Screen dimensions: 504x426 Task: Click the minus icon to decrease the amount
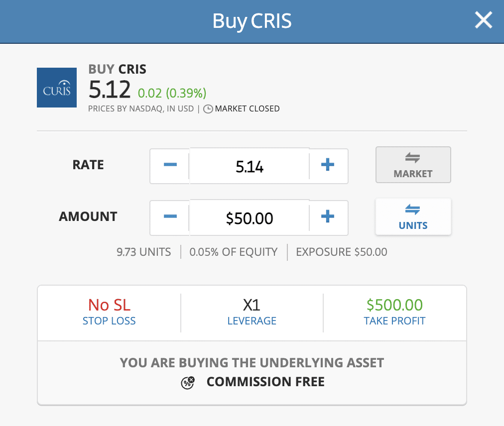170,217
